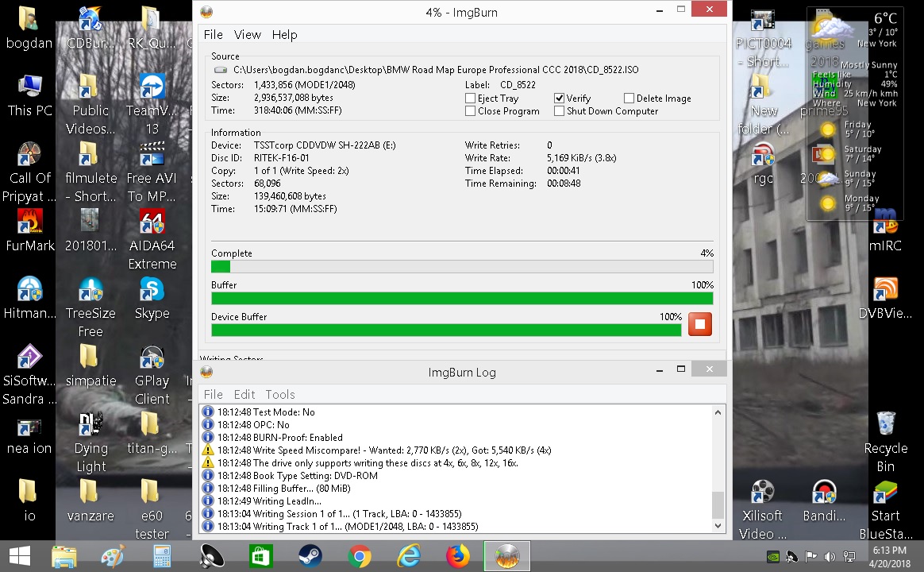Open Firefox from the taskbar
The height and width of the screenshot is (572, 924).
click(458, 556)
